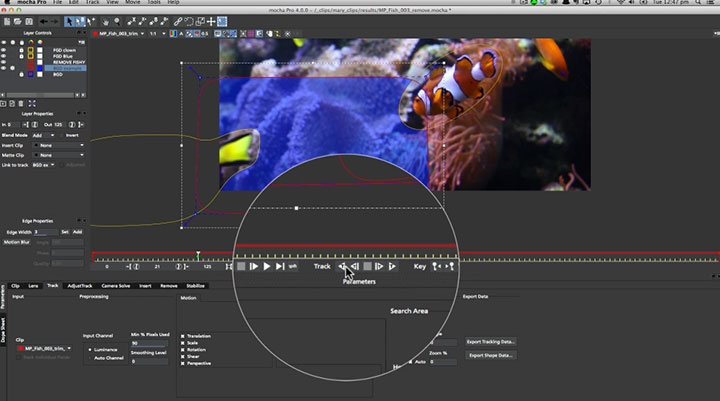This screenshot has width=720, height=401.
Task: Open the Input Clip dropdown in Track tab
Action: (x=45, y=348)
